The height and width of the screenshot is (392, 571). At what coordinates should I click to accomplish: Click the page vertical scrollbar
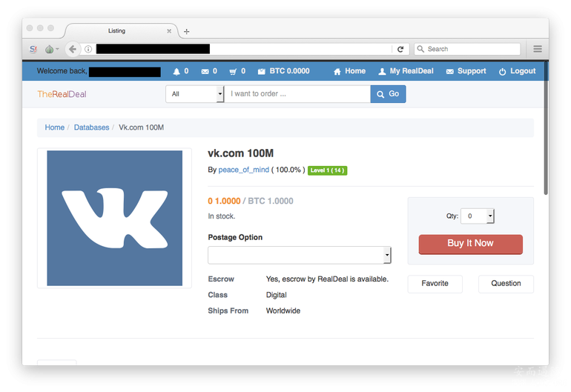pyautogui.click(x=546, y=128)
